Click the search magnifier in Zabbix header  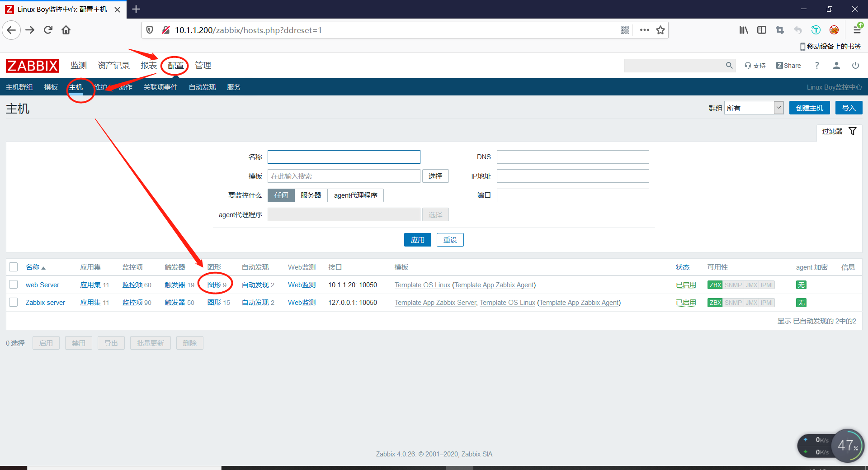pos(729,66)
